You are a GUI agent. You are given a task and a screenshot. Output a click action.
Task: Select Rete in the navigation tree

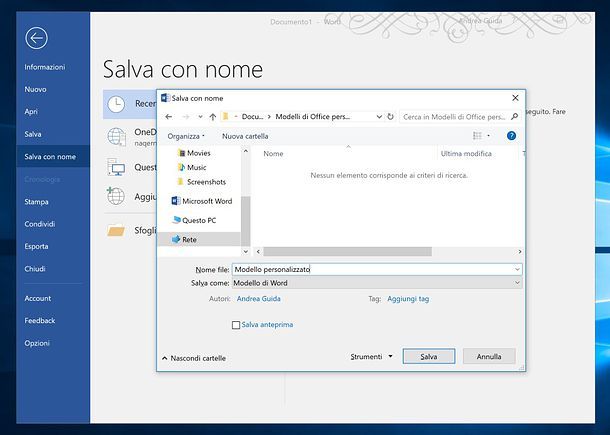[199, 239]
